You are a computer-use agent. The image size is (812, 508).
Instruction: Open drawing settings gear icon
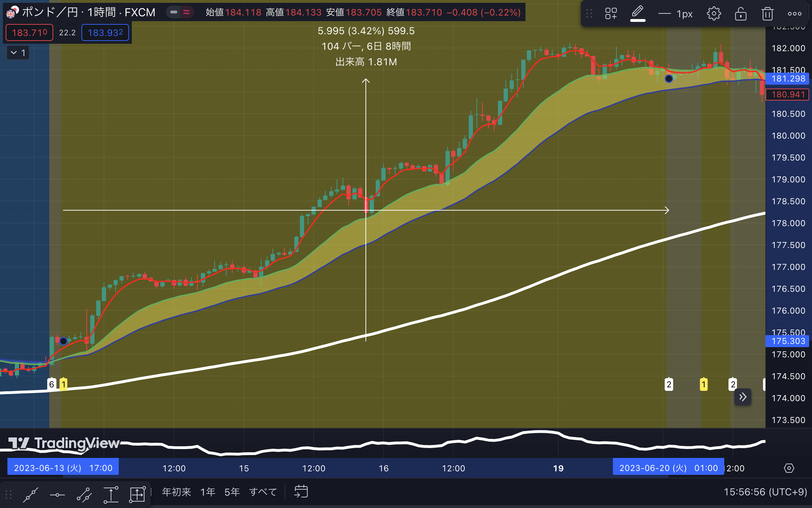coord(714,14)
